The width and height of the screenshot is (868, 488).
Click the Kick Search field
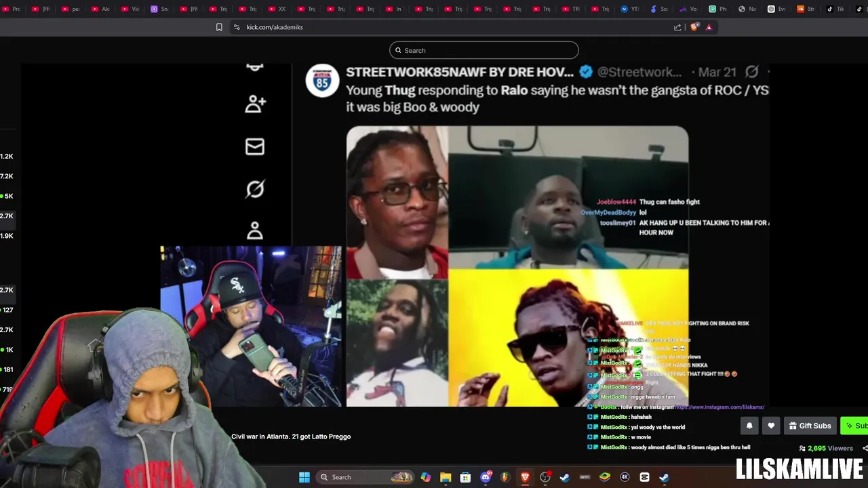pos(484,50)
